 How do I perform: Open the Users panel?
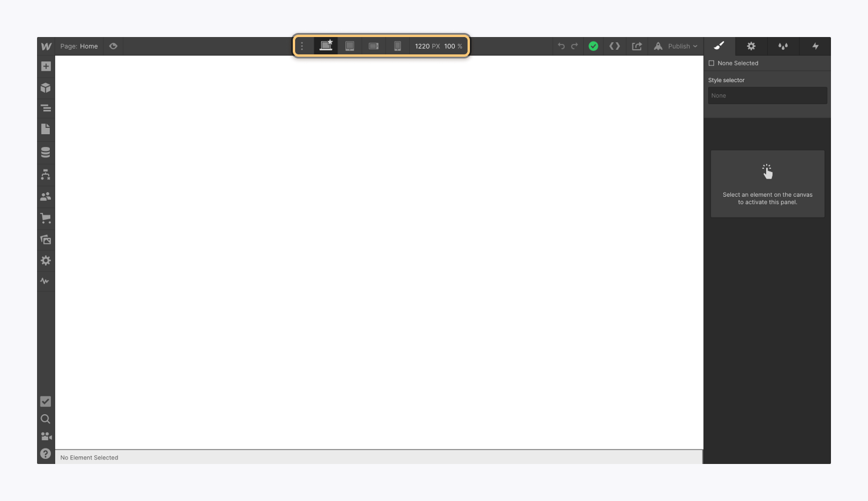[46, 196]
